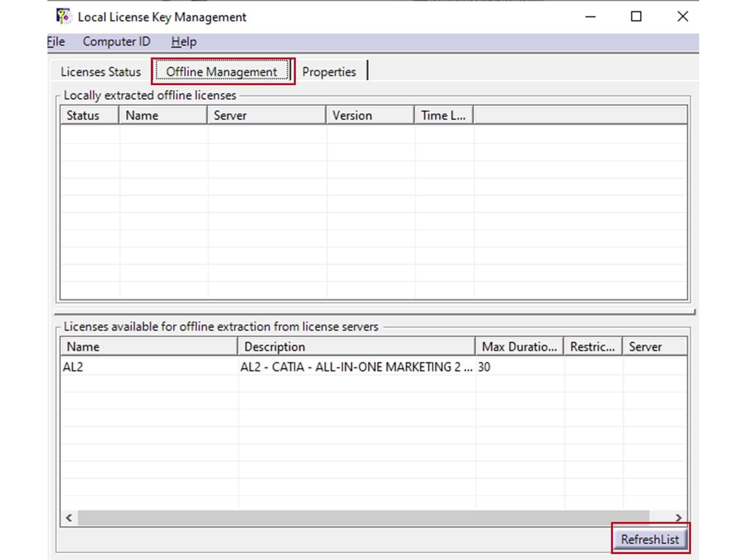This screenshot has height=560, width=747.
Task: Click the AL2 - CATIA - ALL-IN-ONE MARKETING description
Action: pyautogui.click(x=356, y=367)
